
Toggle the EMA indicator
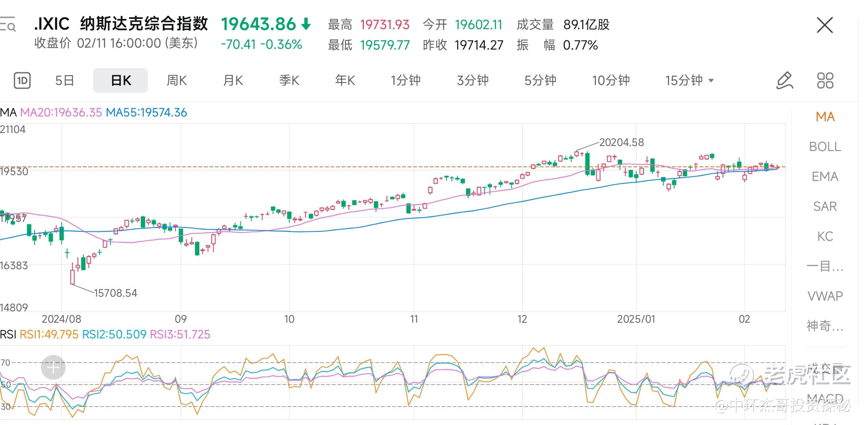(825, 177)
